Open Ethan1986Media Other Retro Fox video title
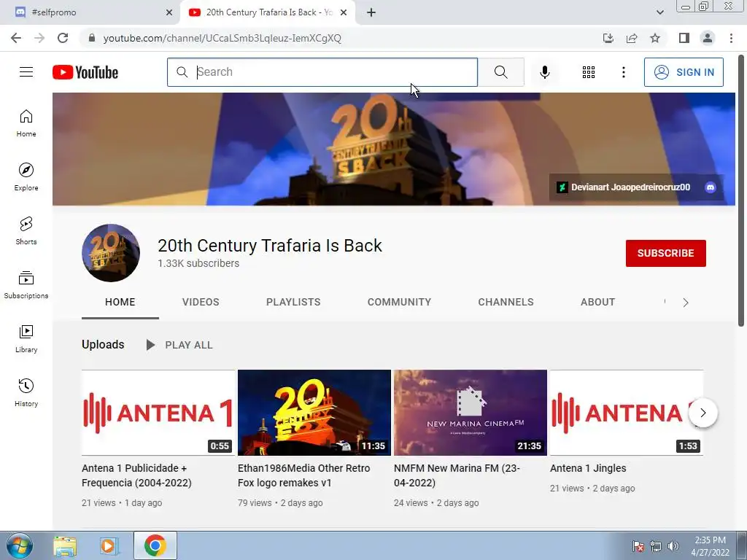This screenshot has width=747, height=560. pos(304,475)
